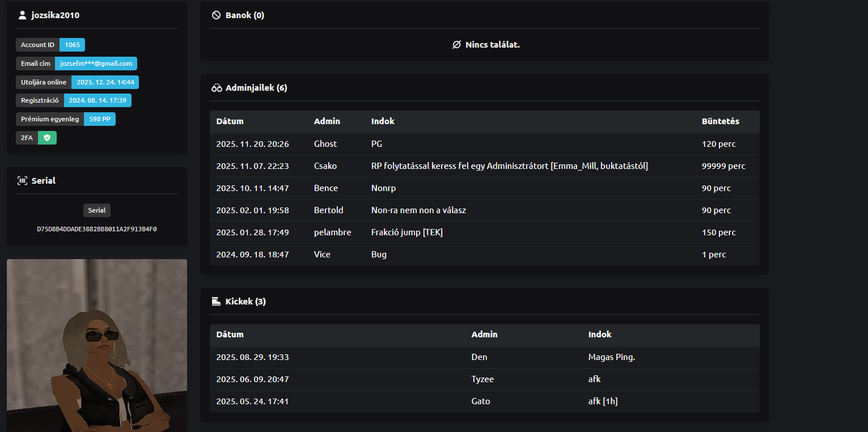Click the Account ID value 1065
Viewport: 868px width, 432px height.
click(x=72, y=45)
